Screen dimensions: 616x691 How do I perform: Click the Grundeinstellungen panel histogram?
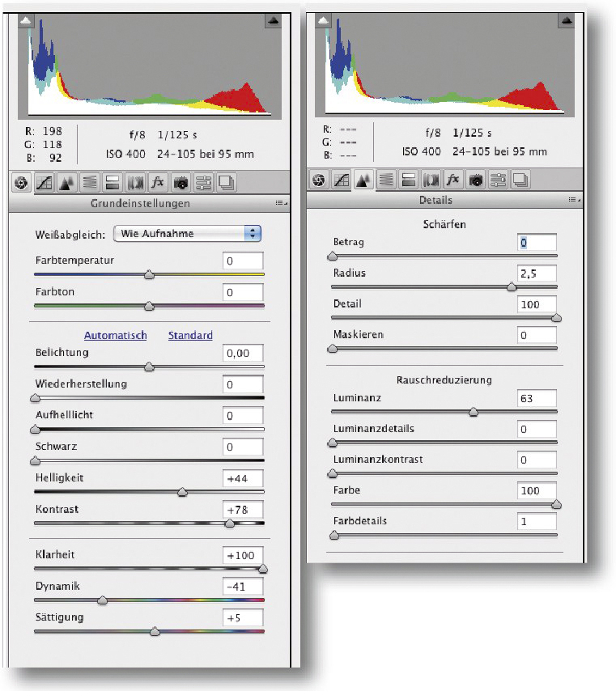click(x=150, y=66)
